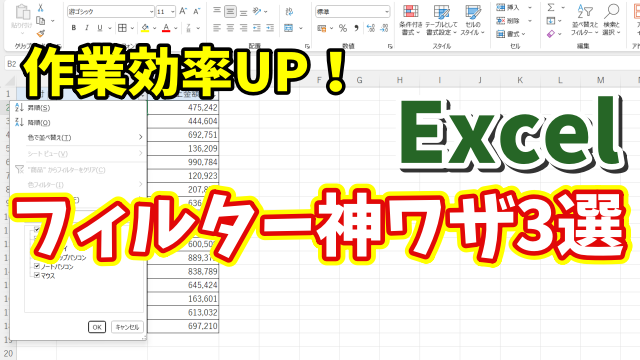Apply the red font color
640x360 pixels.
coord(166,28)
